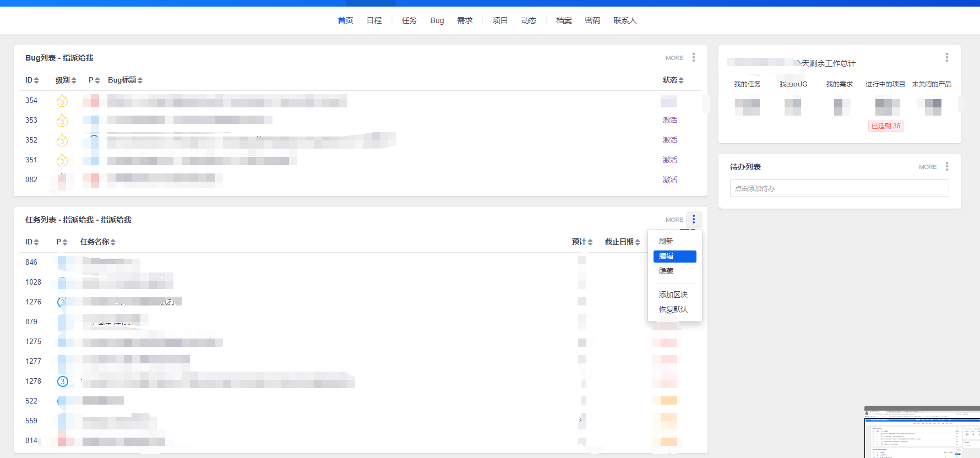The height and width of the screenshot is (458, 980).
Task: Go to the 首页 navigation tab
Action: 345,20
